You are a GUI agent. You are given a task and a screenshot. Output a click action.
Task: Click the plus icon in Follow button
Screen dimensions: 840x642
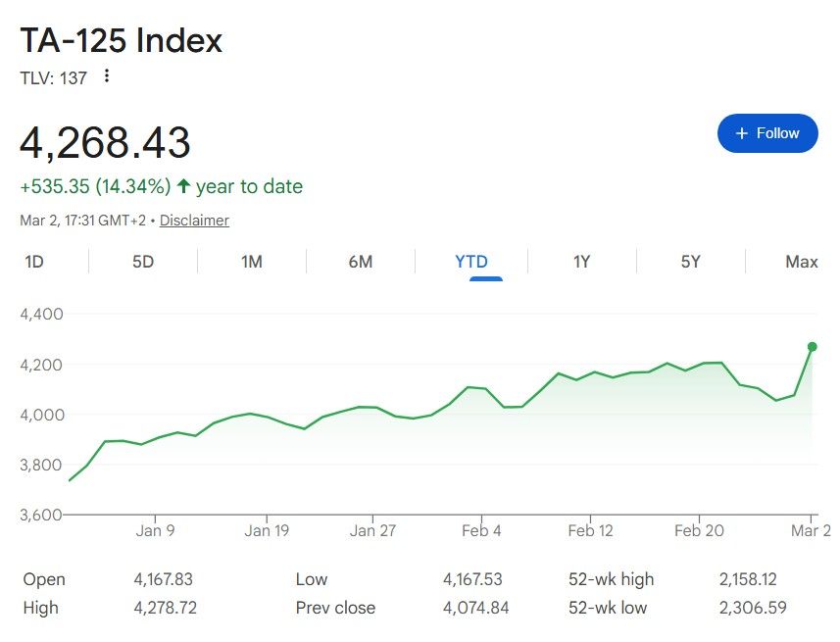[742, 133]
